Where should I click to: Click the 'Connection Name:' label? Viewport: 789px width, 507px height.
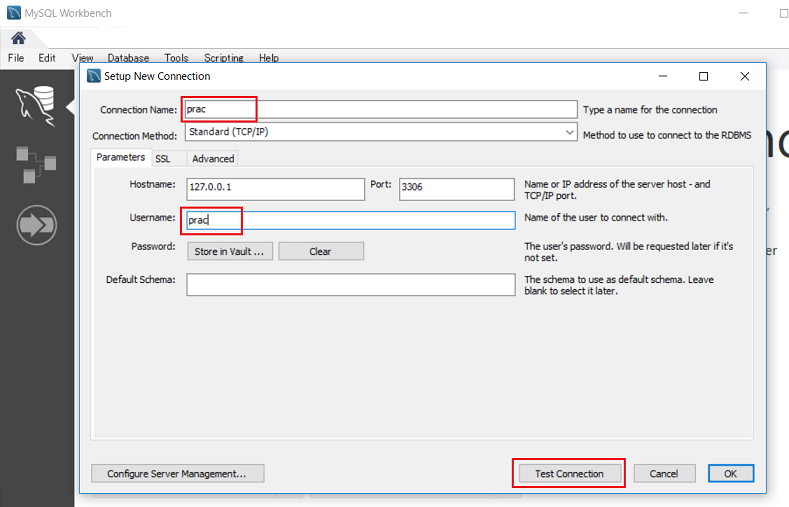pos(138,110)
